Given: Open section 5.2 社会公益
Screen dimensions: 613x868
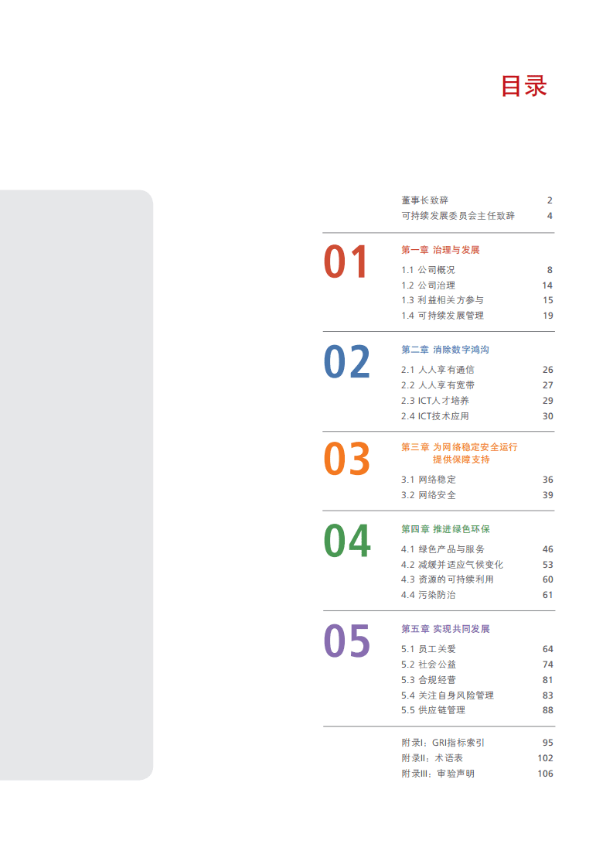Looking at the screenshot, I should pyautogui.click(x=429, y=665).
